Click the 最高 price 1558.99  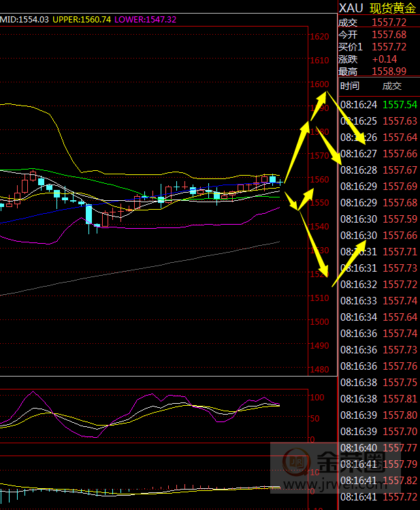[x=389, y=71]
